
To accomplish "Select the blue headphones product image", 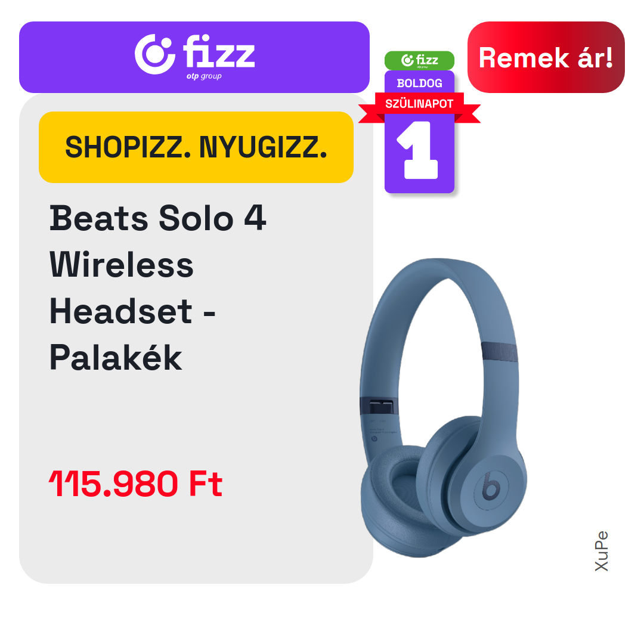I will click(443, 408).
